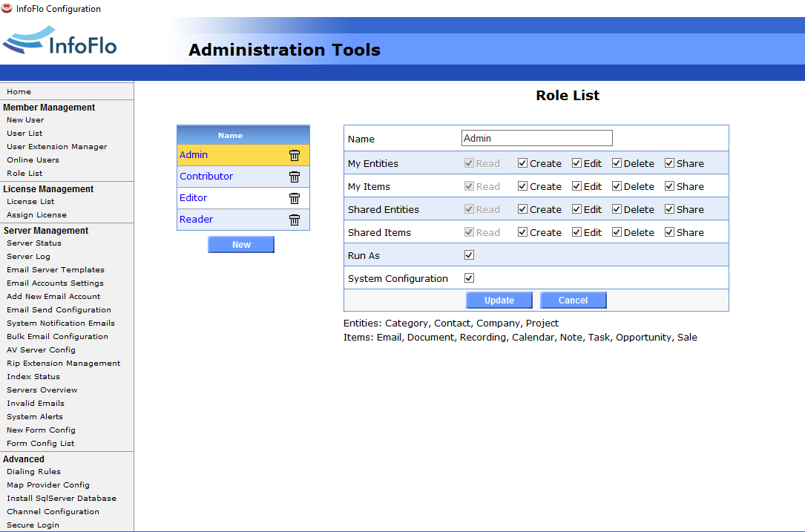Uncheck Delete permission for Shared Items
The width and height of the screenshot is (805, 532).
pos(617,232)
